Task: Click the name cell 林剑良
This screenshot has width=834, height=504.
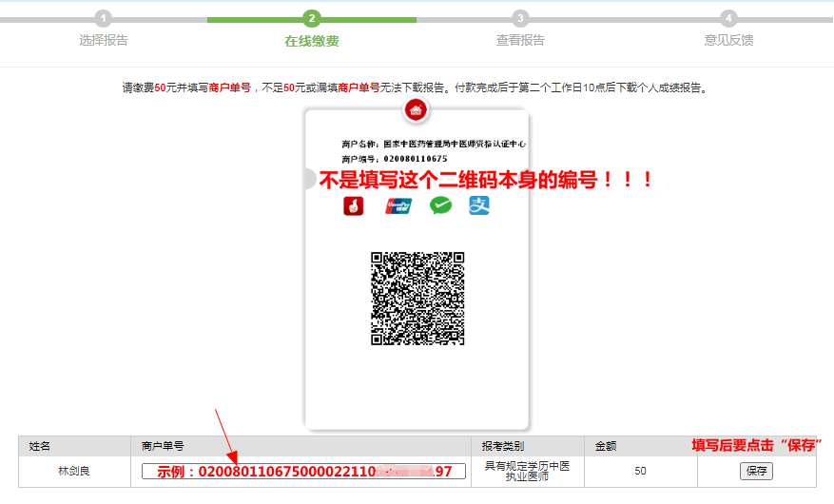Action: (x=74, y=472)
